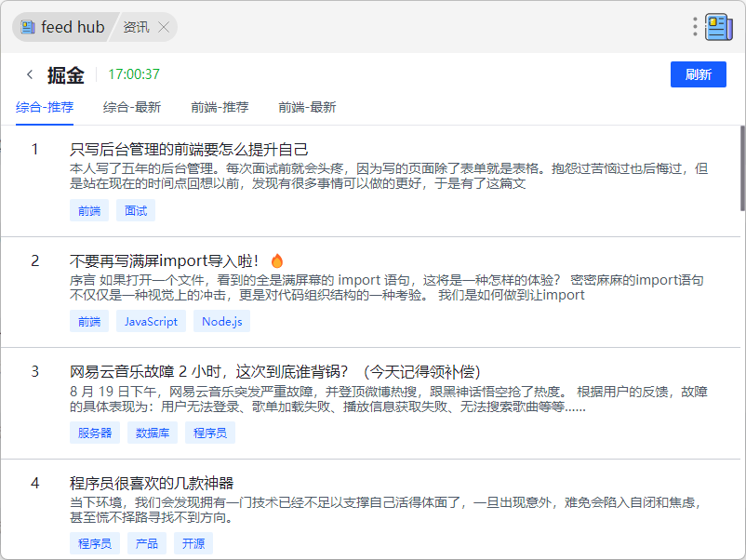746x560 pixels.
Task: Click the 17:00:37 timestamp
Action: pyautogui.click(x=134, y=74)
